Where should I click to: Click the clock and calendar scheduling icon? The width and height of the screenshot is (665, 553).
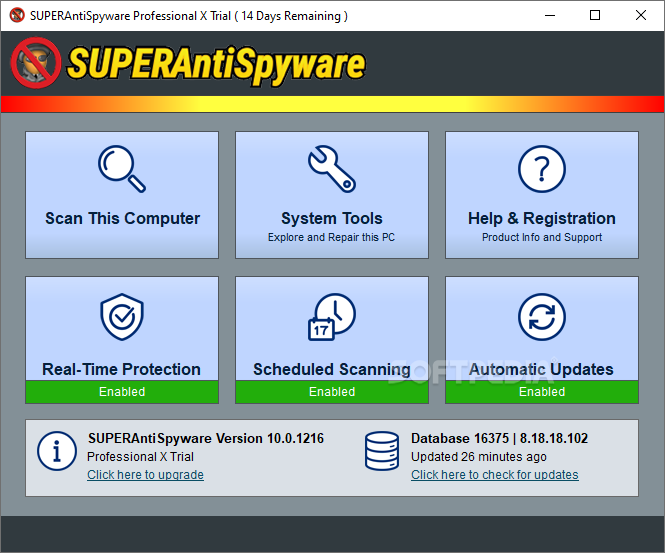[x=332, y=316]
